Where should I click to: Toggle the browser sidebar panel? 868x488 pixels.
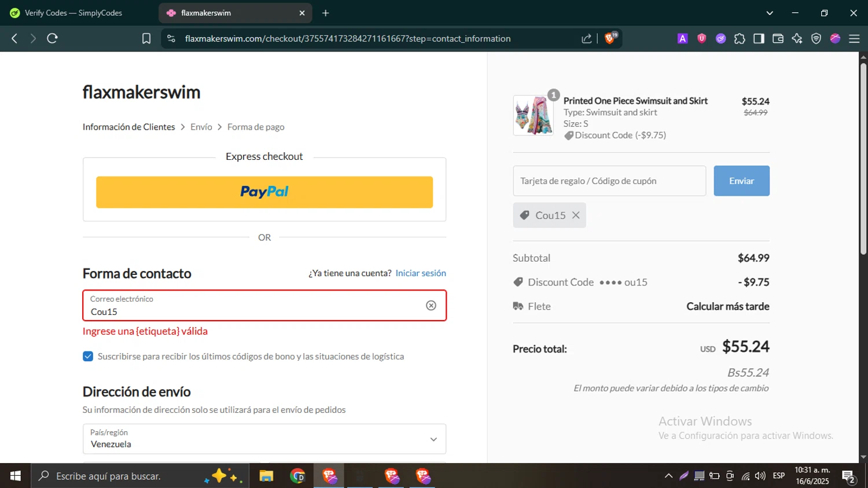[759, 38]
